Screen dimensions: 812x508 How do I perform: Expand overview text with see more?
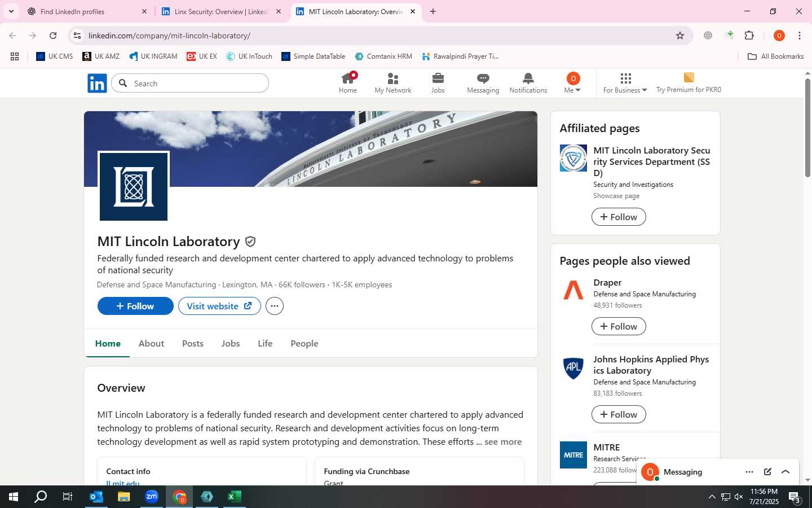click(503, 442)
